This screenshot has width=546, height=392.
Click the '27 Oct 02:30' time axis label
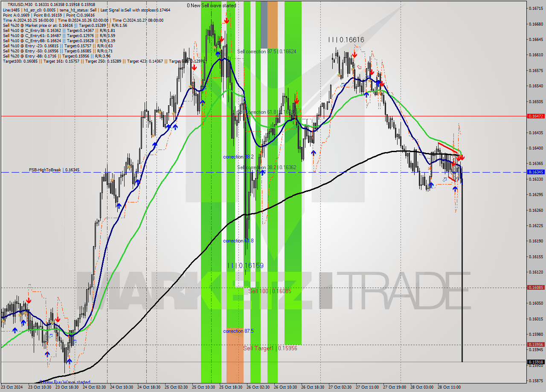340,387
